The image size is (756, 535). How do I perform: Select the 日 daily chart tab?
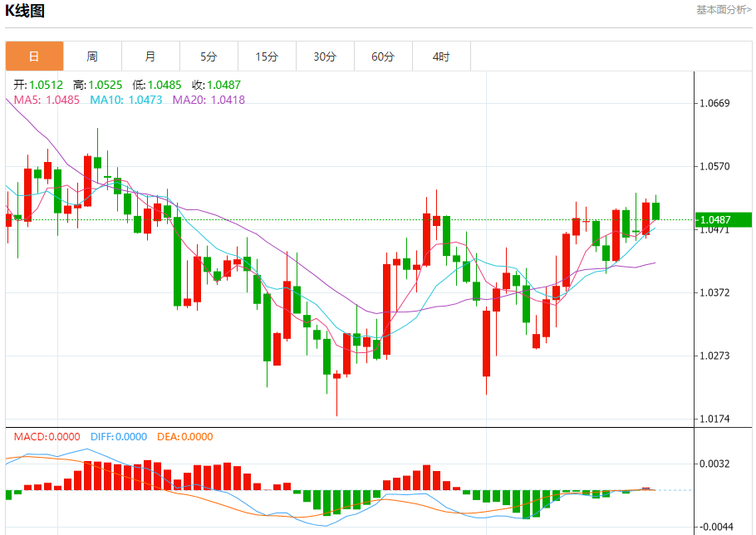coord(34,56)
